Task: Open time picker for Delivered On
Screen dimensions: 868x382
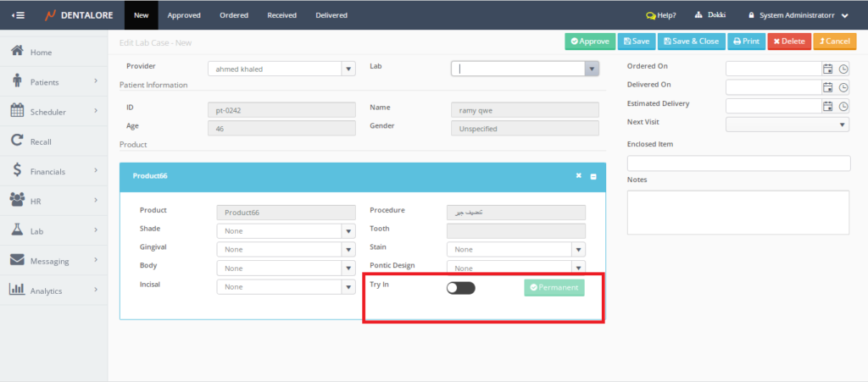Action: tap(843, 87)
